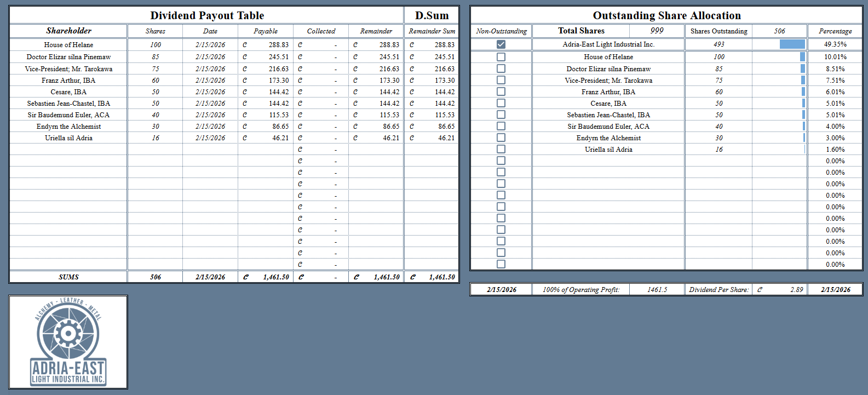Screen dimensions: 868x395
Task: Click the data bar for Adria-East Light Industrial
Action: (792, 44)
